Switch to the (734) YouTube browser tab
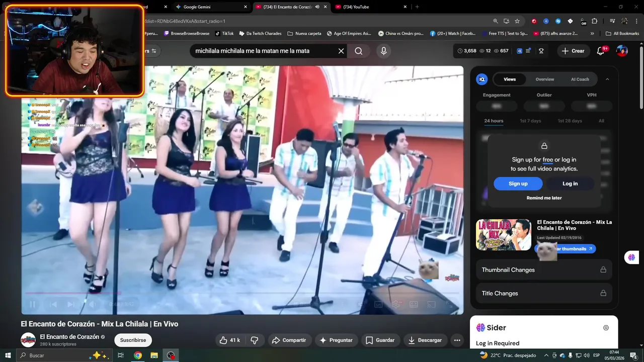644x362 pixels. [371, 7]
